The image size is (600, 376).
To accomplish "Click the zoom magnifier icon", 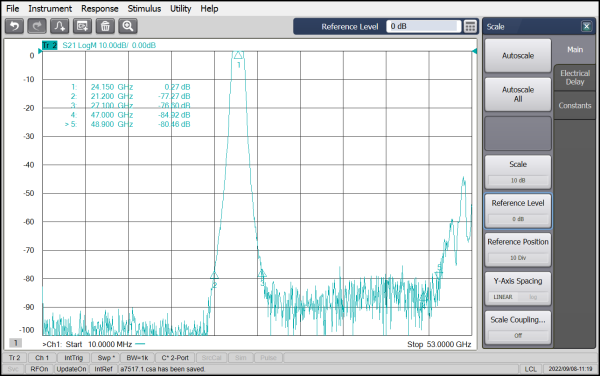I will click(128, 26).
